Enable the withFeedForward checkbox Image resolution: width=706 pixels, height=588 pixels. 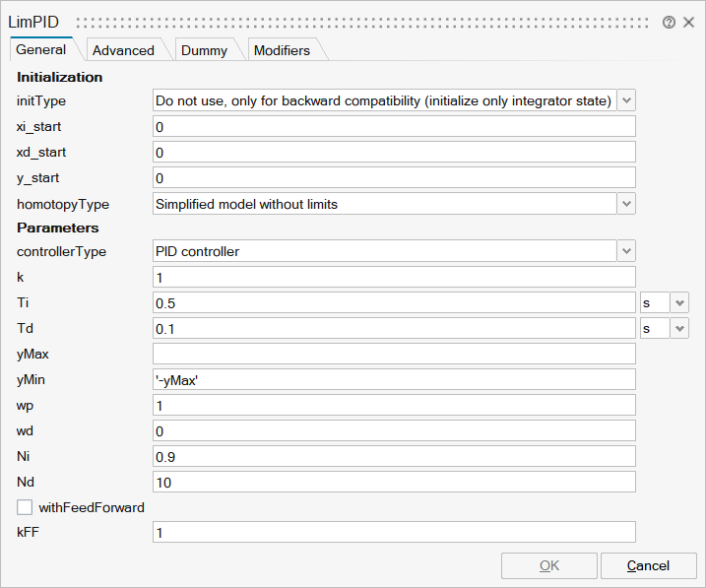pyautogui.click(x=25, y=508)
